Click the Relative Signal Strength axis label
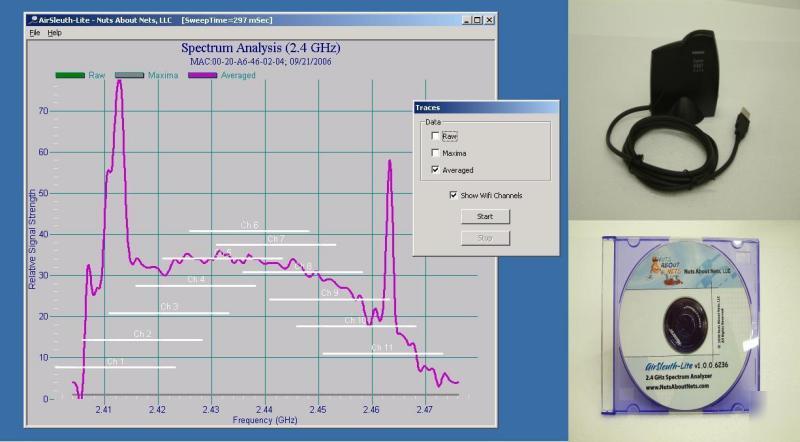 point(32,239)
